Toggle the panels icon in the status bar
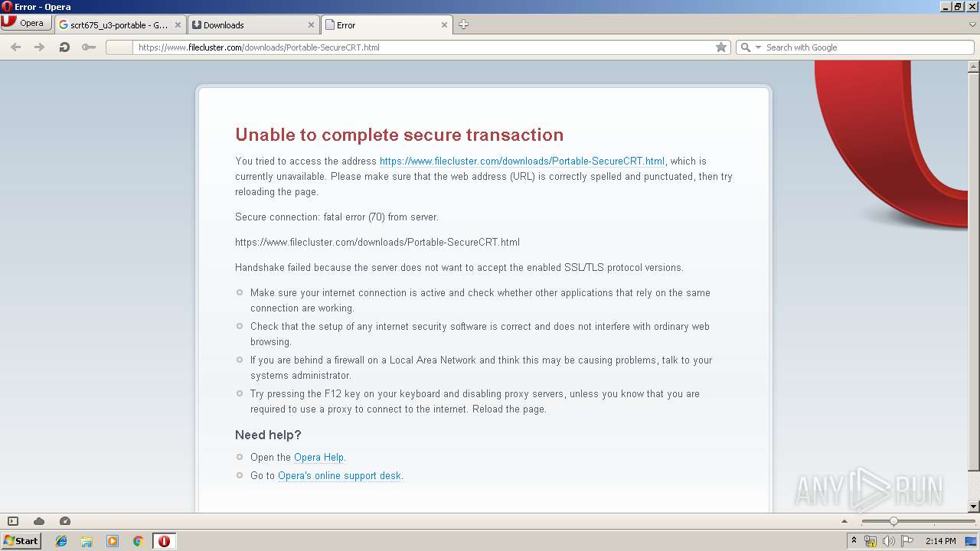 [x=13, y=521]
